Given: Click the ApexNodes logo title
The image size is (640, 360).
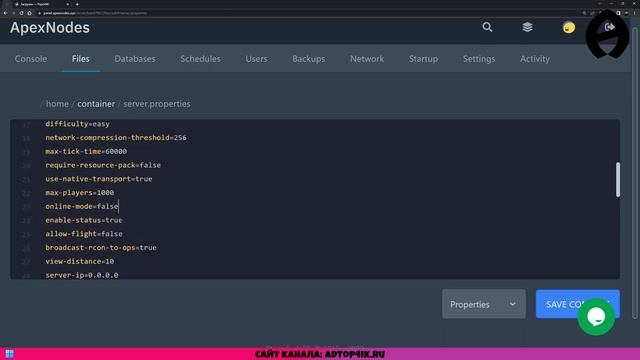Looking at the screenshot, I should point(50,28).
